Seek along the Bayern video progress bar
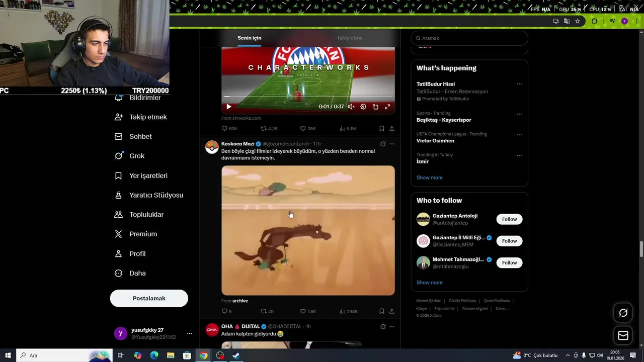The height and width of the screenshot is (362, 644). [x=308, y=96]
